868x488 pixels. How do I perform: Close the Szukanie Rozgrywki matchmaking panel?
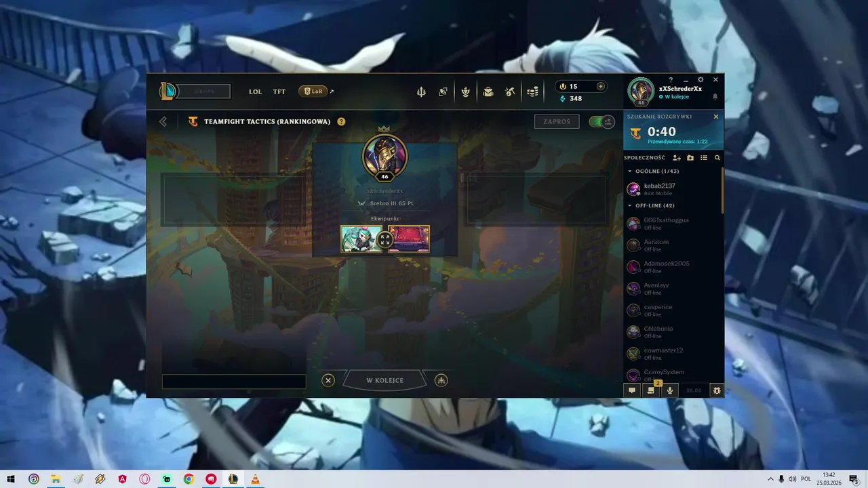(716, 117)
